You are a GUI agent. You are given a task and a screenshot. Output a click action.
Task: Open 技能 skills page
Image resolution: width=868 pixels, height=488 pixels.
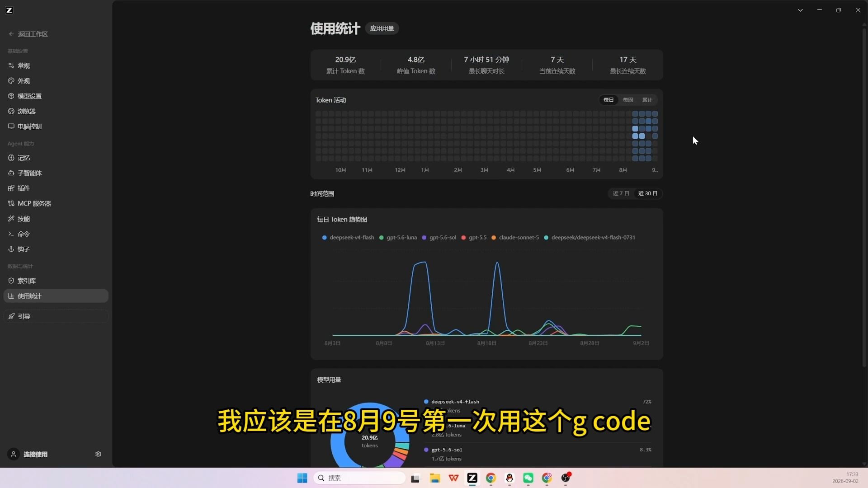point(56,219)
